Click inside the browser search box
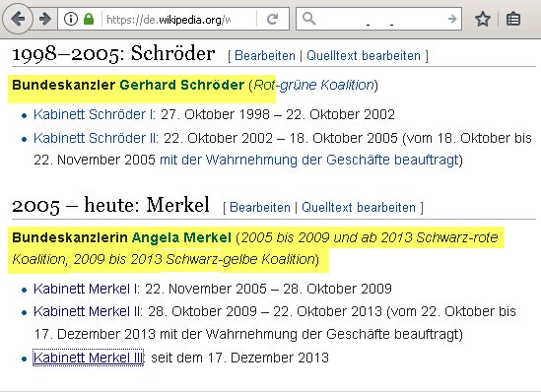Screen dimensions: 541x392 (378, 19)
